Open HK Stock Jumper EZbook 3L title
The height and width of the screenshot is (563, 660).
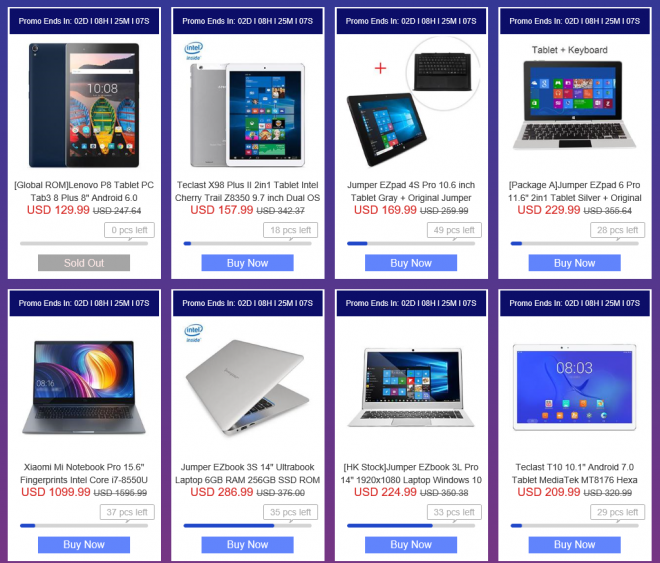411,473
